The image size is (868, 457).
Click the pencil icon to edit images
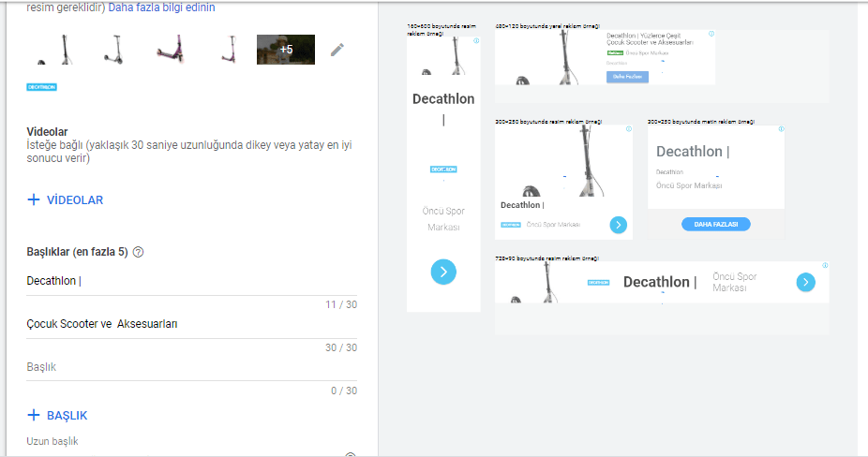[x=337, y=50]
